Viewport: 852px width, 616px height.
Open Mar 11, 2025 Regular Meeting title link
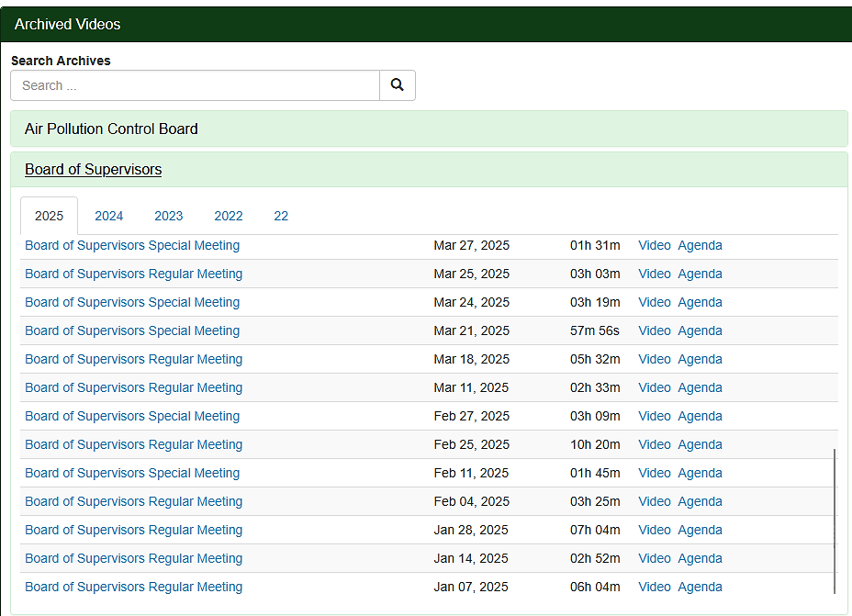click(x=134, y=387)
